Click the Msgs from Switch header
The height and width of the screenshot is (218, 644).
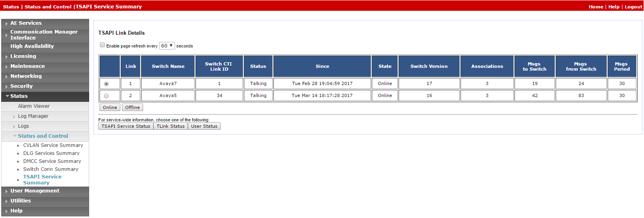click(581, 66)
